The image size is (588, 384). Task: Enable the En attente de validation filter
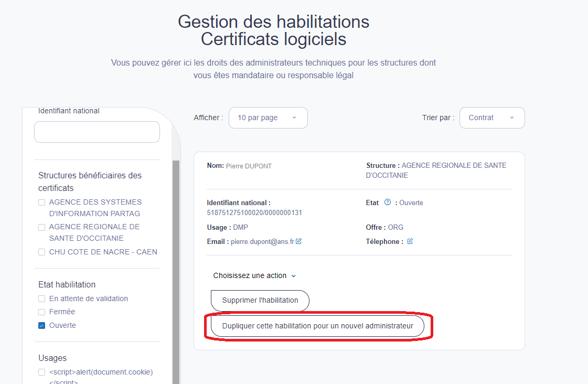[x=41, y=299]
